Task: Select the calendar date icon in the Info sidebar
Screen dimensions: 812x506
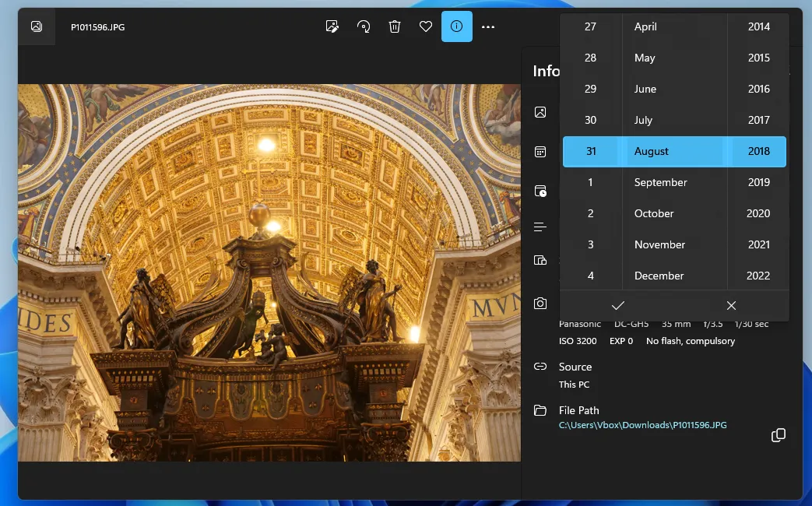Action: pyautogui.click(x=540, y=151)
